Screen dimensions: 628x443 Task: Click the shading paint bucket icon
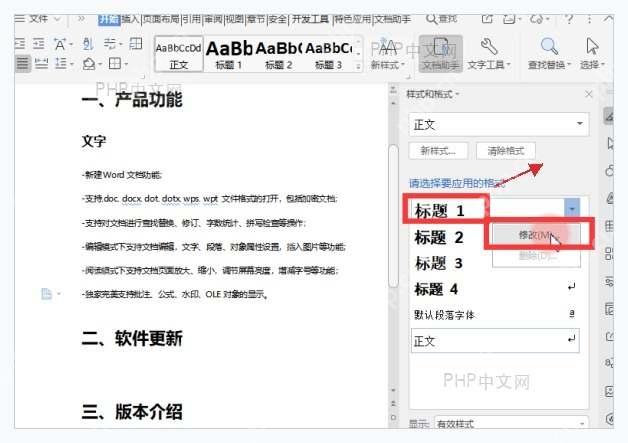pos(89,64)
